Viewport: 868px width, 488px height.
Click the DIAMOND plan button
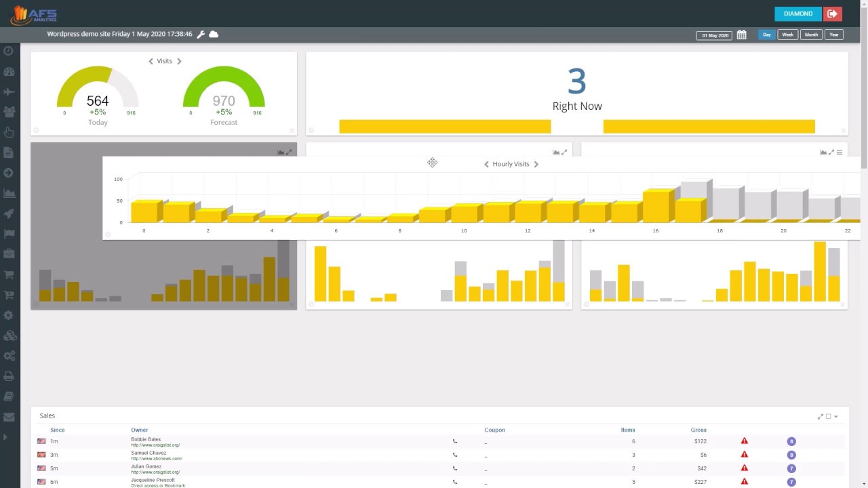tap(798, 14)
